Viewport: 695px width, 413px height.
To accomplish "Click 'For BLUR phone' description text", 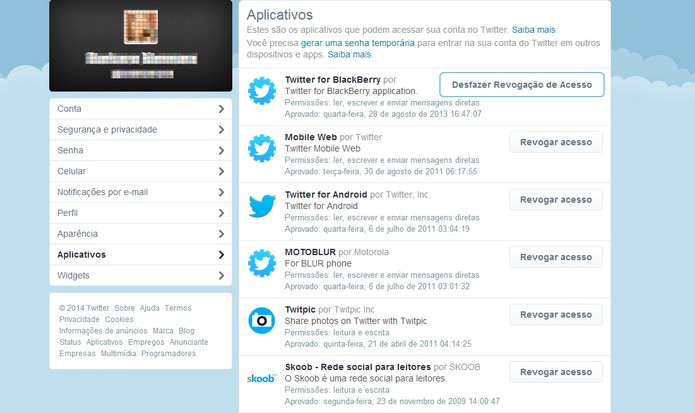I will click(x=318, y=263).
